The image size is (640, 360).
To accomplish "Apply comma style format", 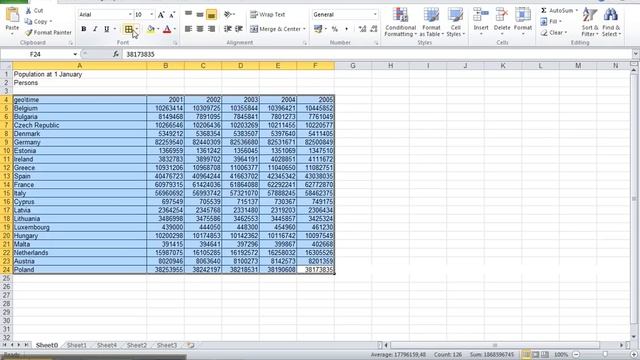I will pos(347,29).
